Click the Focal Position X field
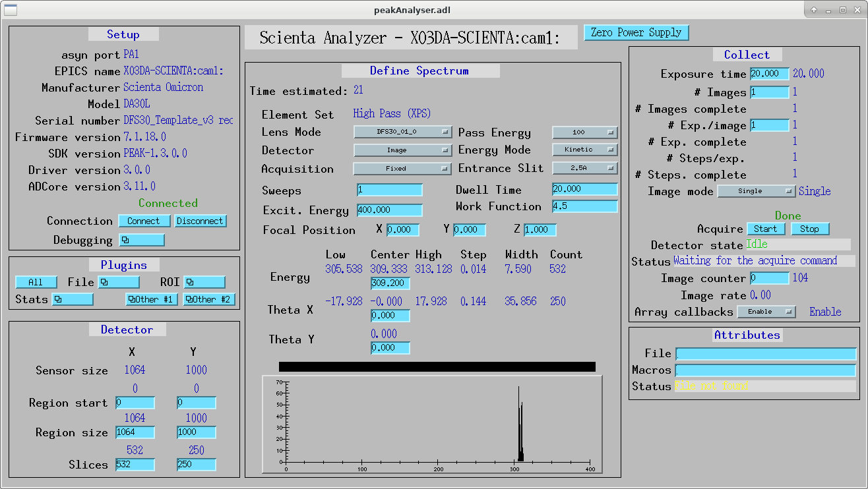This screenshot has height=489, width=868. 403,230
